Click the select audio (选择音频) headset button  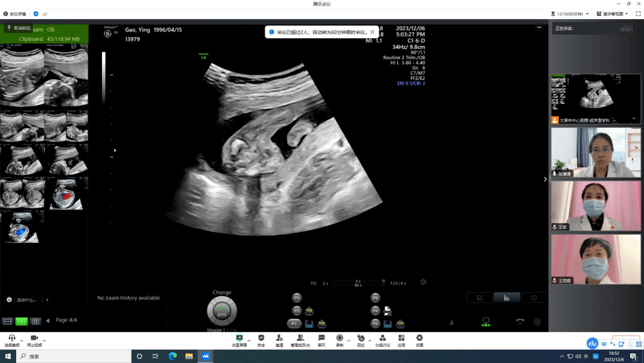(x=12, y=341)
